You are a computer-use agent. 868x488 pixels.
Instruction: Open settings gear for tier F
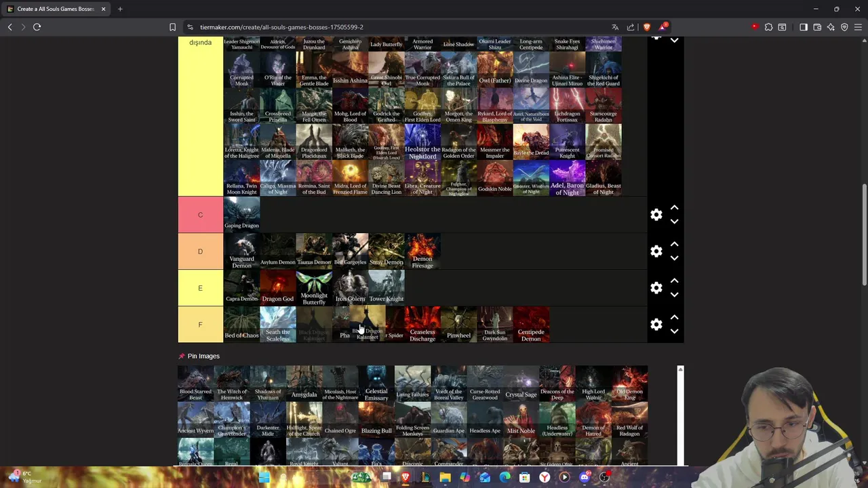point(656,325)
